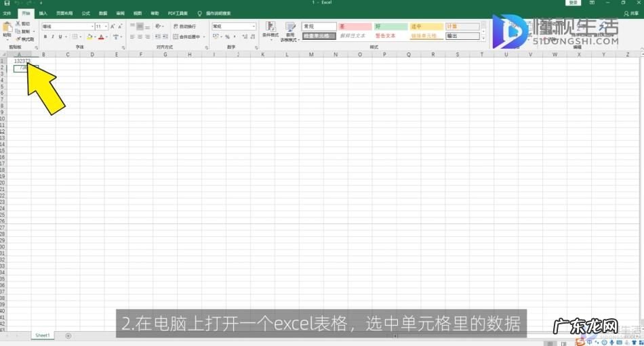644x346 pixels.
Task: Save the workbook from quick access toolbar
Action: (x=7, y=3)
